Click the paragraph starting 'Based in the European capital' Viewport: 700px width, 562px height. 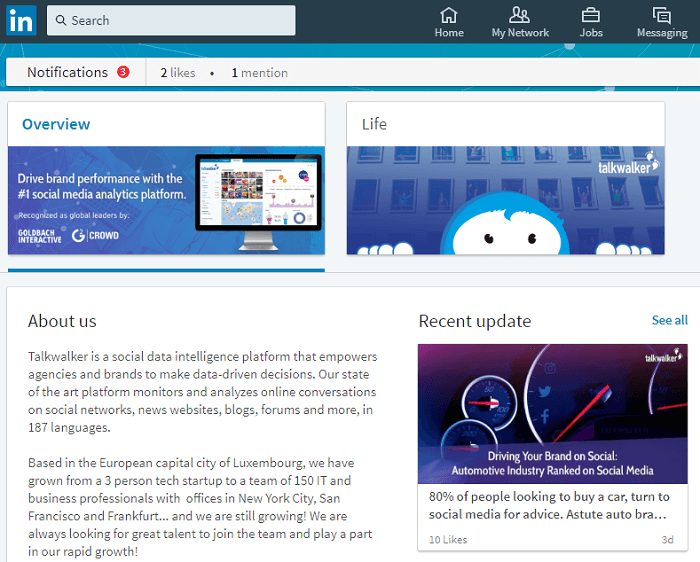200,507
